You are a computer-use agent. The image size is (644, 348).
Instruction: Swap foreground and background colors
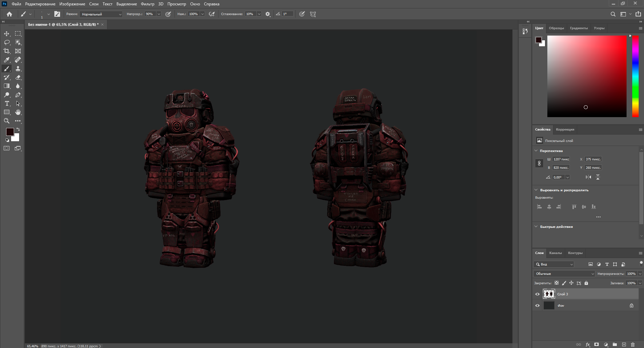pyautogui.click(x=18, y=129)
